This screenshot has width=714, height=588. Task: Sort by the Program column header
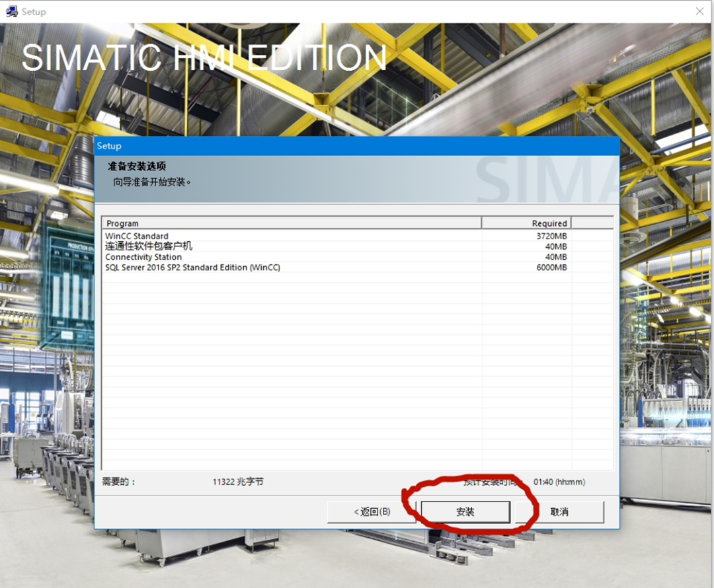[292, 223]
